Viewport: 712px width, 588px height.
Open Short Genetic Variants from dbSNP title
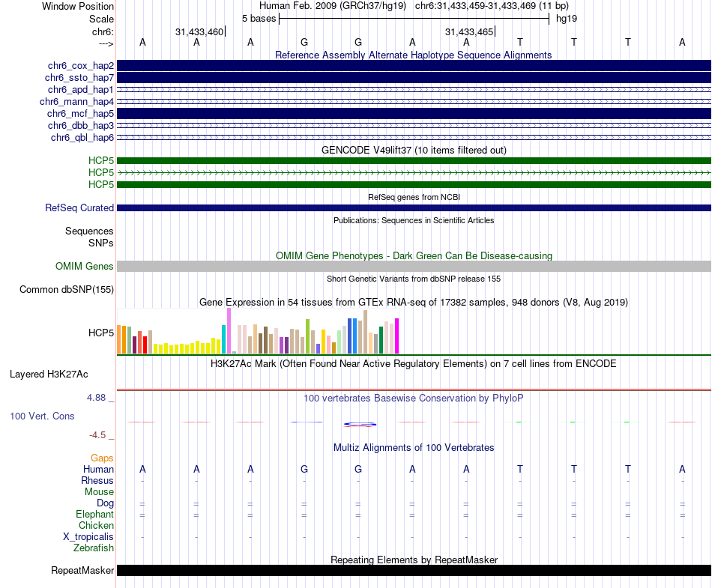pos(414,279)
